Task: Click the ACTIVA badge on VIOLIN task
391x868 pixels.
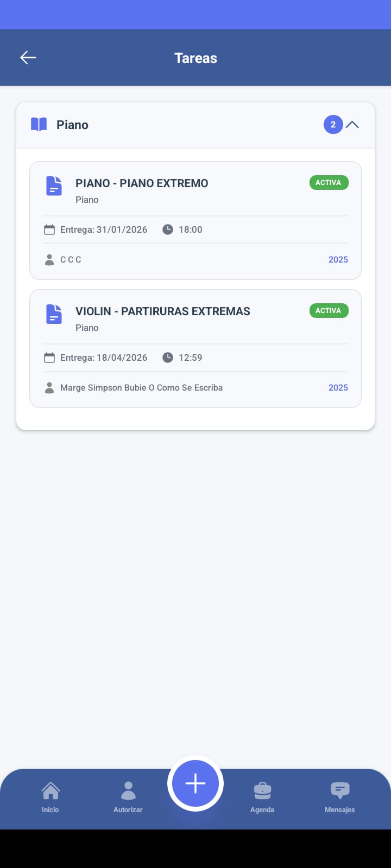Action: tap(329, 311)
